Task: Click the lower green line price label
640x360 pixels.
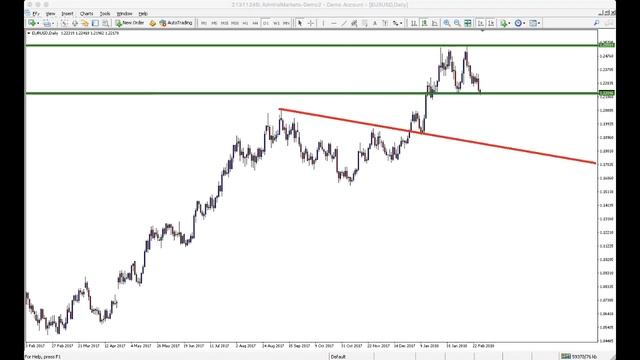Action: [x=606, y=93]
